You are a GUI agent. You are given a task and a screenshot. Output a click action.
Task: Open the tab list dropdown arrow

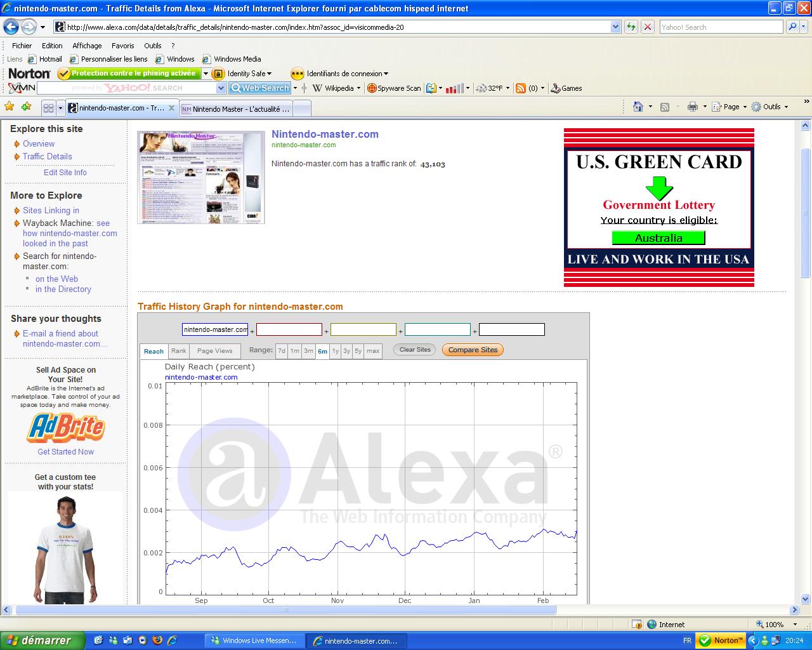pyautogui.click(x=60, y=109)
